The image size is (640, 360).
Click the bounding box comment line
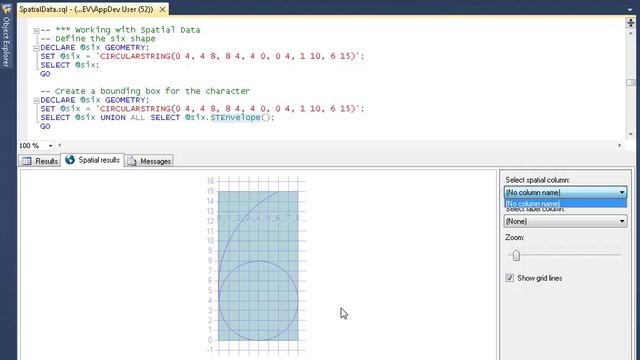(x=145, y=91)
